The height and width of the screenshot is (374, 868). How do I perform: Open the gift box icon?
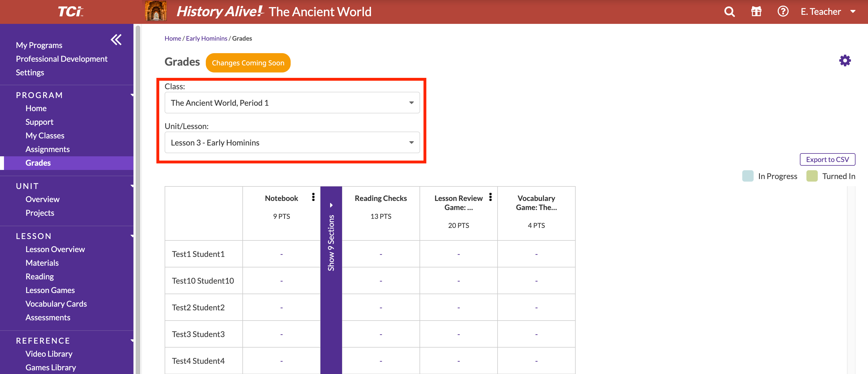coord(756,12)
